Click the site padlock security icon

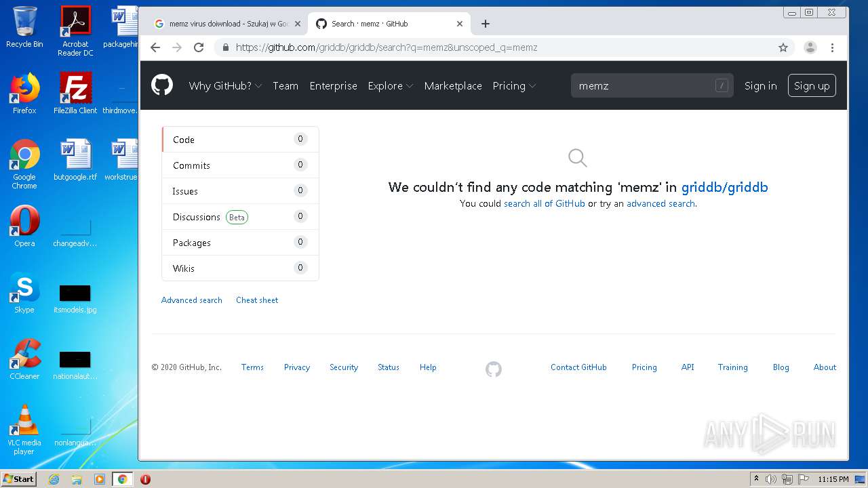(226, 47)
